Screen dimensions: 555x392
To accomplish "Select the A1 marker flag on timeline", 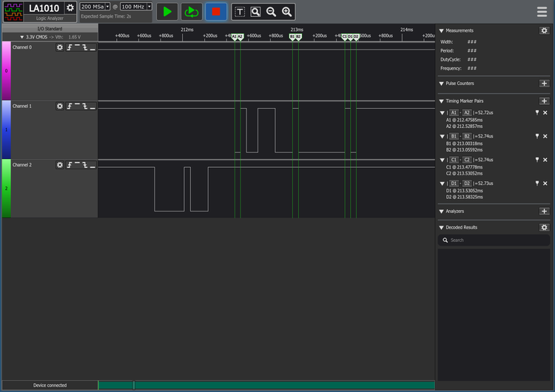I will pos(234,37).
